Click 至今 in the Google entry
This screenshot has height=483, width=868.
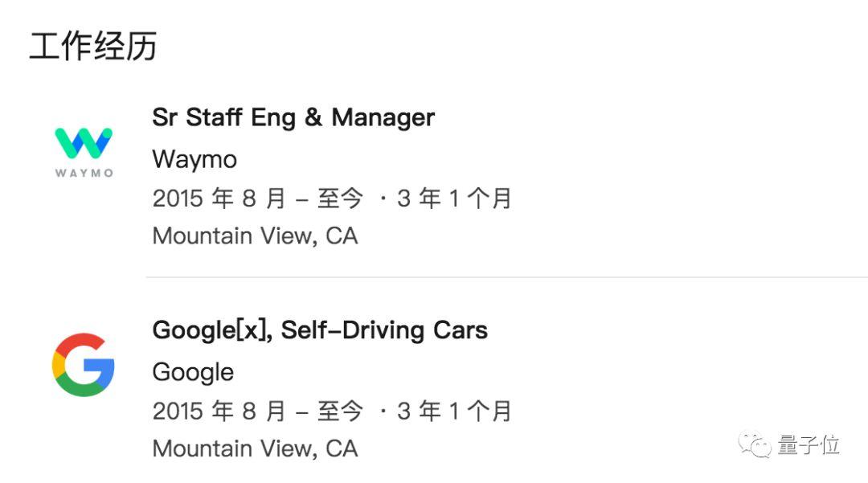click(x=340, y=411)
